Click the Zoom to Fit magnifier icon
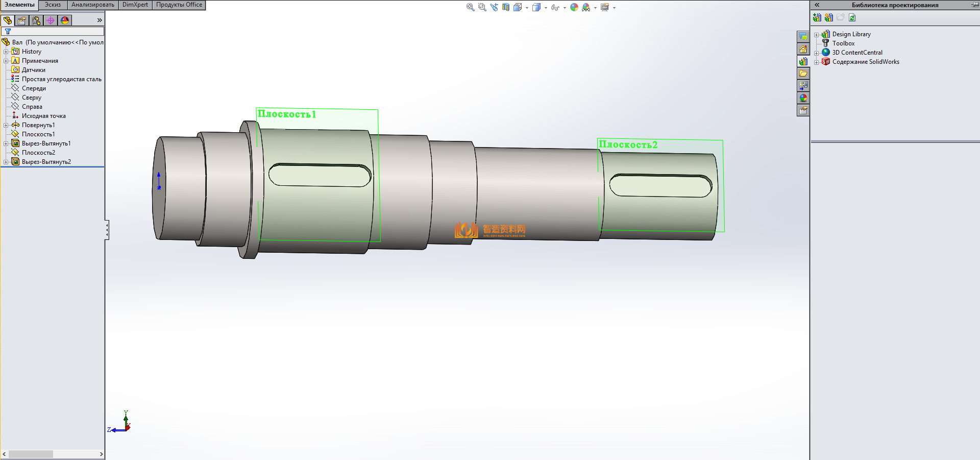 click(x=470, y=7)
